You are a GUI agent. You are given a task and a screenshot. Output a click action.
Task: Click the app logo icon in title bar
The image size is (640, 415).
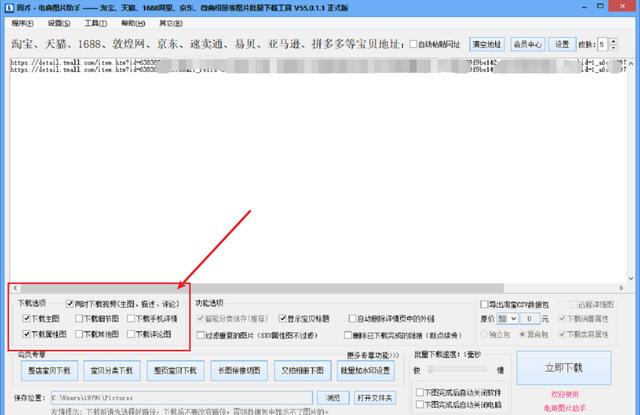pyautogui.click(x=9, y=7)
